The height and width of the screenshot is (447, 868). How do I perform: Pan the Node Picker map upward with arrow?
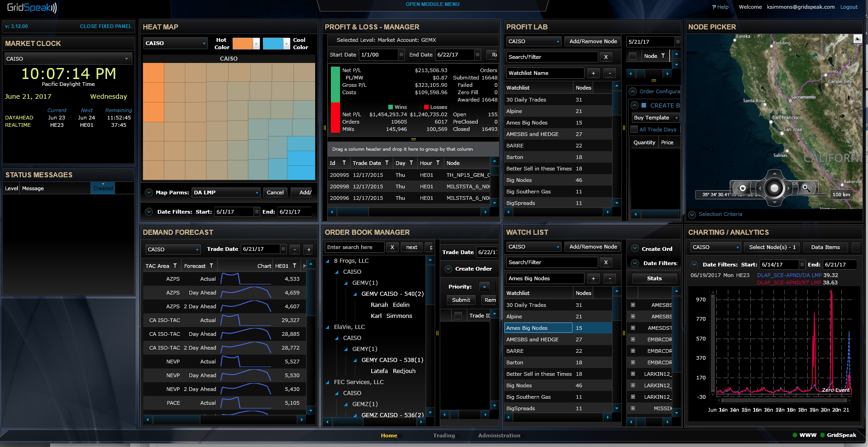(775, 174)
